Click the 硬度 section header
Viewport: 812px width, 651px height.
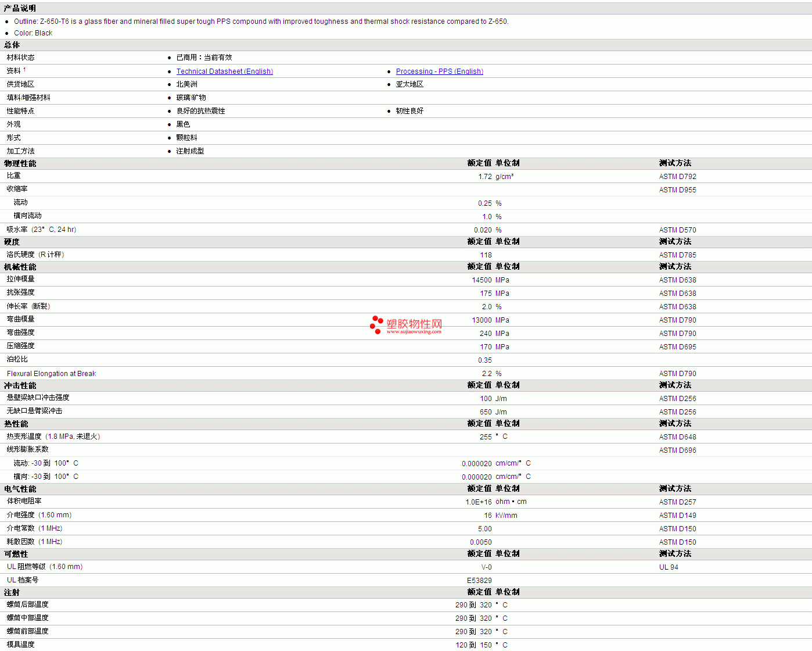[x=12, y=242]
